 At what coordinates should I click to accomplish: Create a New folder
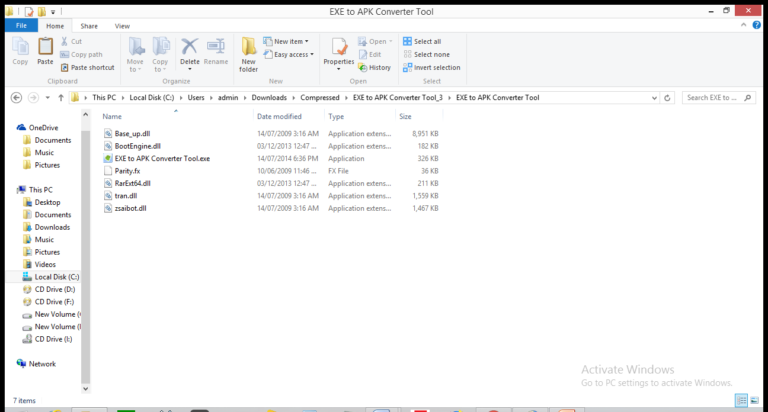[x=248, y=54]
